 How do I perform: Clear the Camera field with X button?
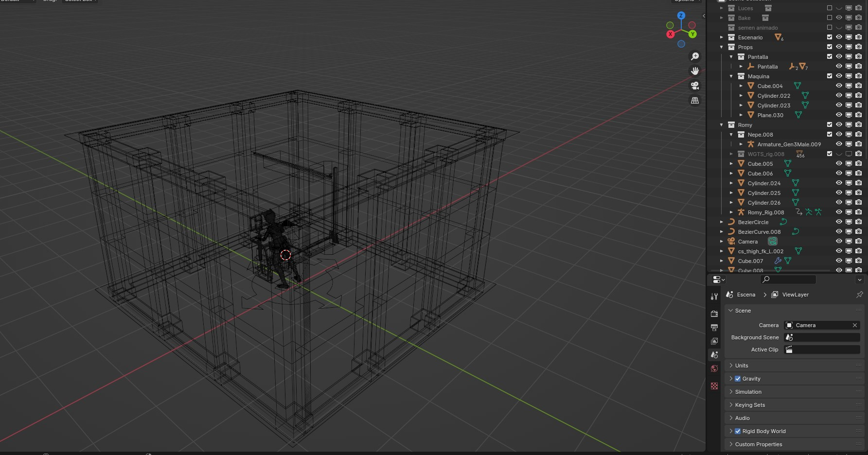pyautogui.click(x=855, y=325)
